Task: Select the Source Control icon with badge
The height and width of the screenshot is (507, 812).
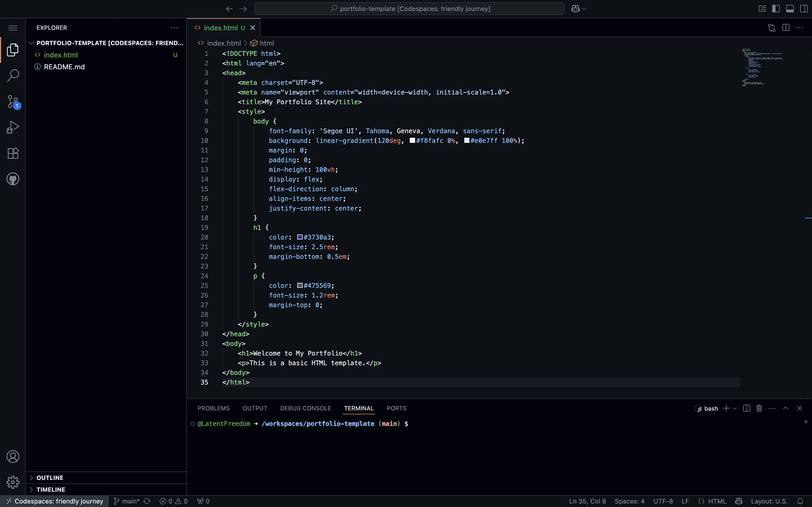Action: tap(13, 101)
